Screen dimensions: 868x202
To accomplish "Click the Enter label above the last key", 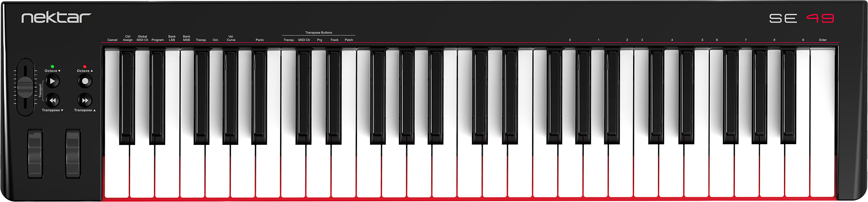I will [x=823, y=40].
